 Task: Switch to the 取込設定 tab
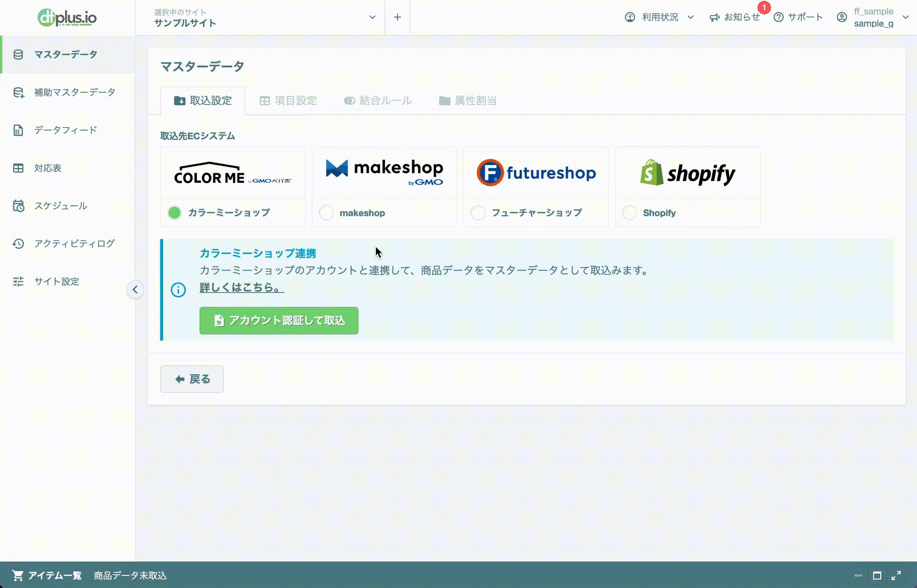[x=203, y=101]
